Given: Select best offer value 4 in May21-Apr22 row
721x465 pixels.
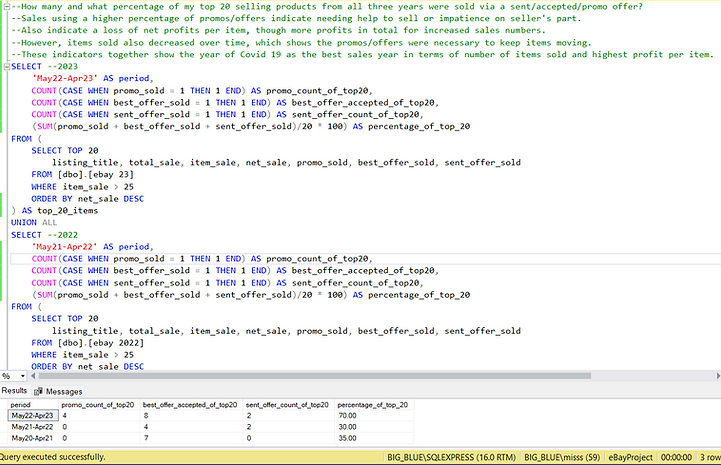Looking at the screenshot, I should 191,427.
